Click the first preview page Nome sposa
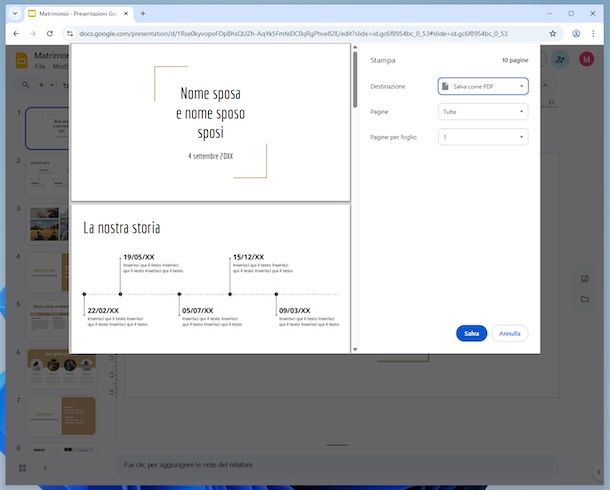Image resolution: width=610 pixels, height=490 pixels. coord(210,122)
